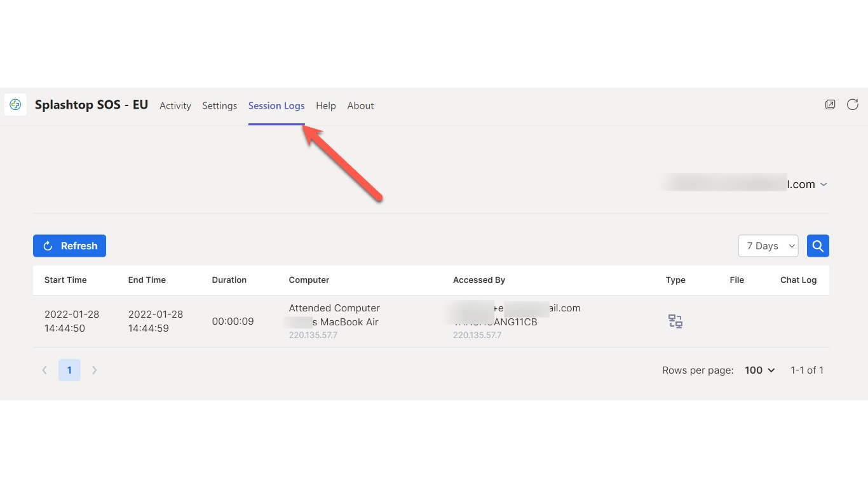Click the Computer column header

(x=309, y=280)
